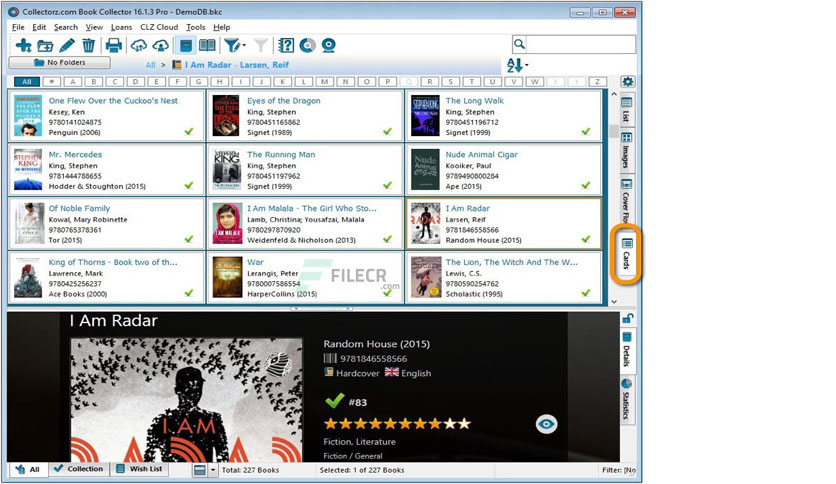Select the Wish List tab
Viewport: 836px width, 484px height.
[x=140, y=469]
